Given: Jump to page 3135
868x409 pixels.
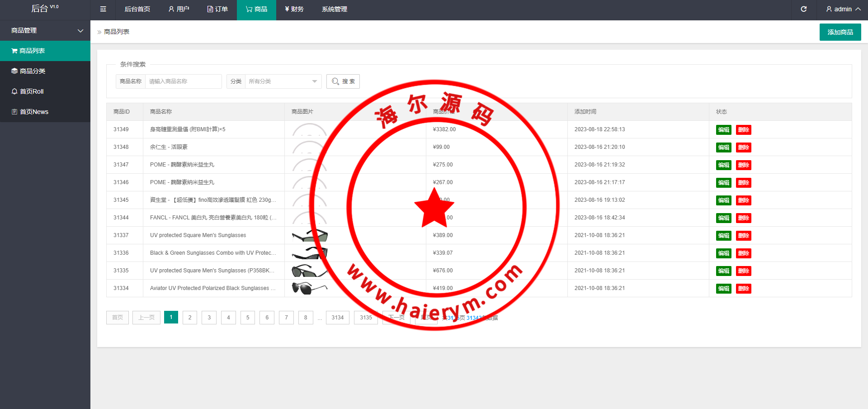Looking at the screenshot, I should tap(366, 318).
